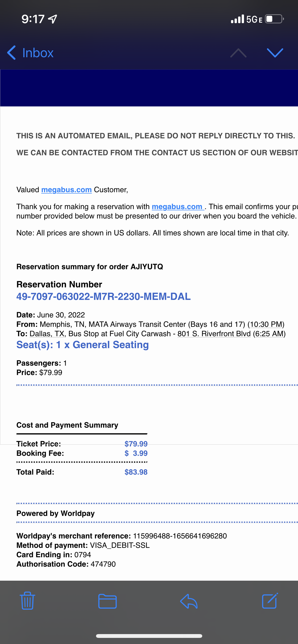This screenshot has width=298, height=644.
Task: Tap the Dallas, TX location link
Action: (x=47, y=334)
